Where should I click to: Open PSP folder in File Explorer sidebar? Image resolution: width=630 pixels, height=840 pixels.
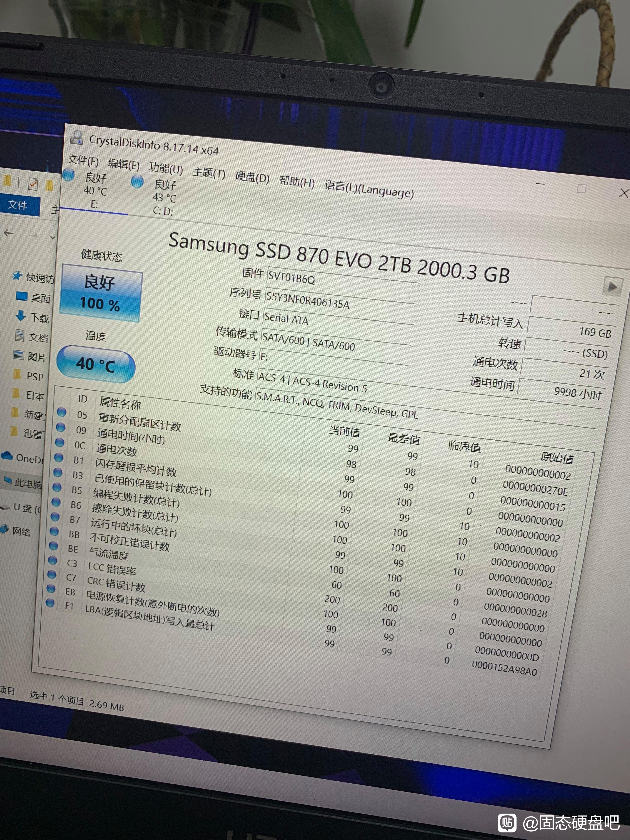tap(29, 376)
